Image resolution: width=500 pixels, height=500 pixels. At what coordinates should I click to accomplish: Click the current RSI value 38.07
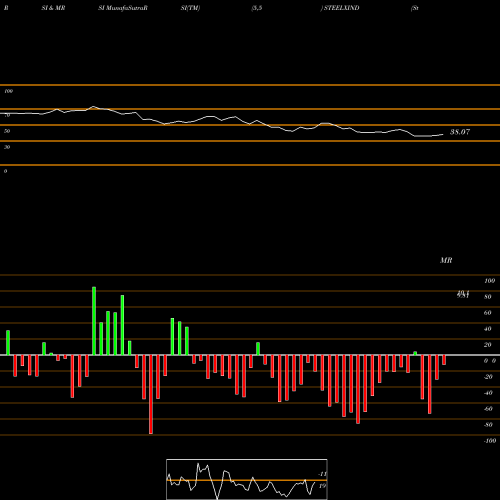click(x=460, y=132)
